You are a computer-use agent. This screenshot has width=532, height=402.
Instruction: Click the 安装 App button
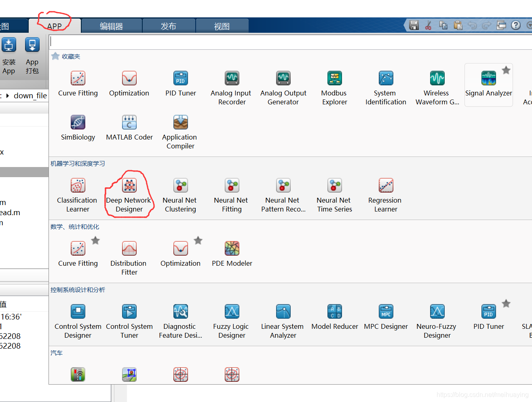point(9,56)
